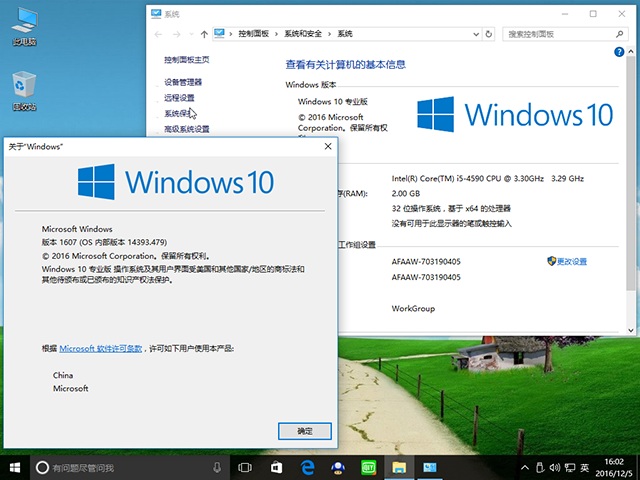Open 设备管理器 from the left sidebar
Screen dimensions: 640x480
pos(183,82)
